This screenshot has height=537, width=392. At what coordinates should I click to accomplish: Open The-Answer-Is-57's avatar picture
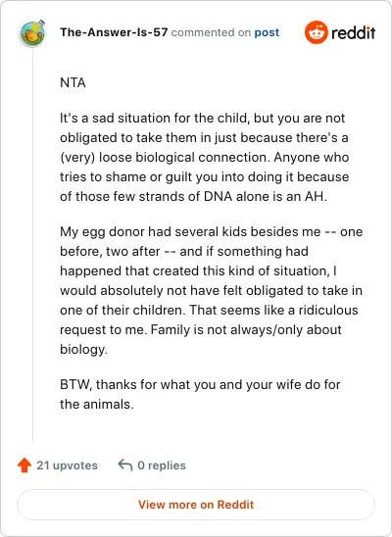pos(32,33)
